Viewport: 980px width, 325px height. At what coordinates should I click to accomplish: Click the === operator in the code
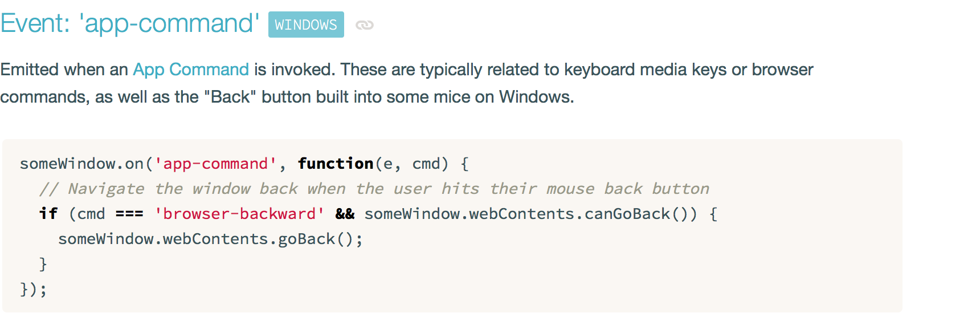click(129, 214)
